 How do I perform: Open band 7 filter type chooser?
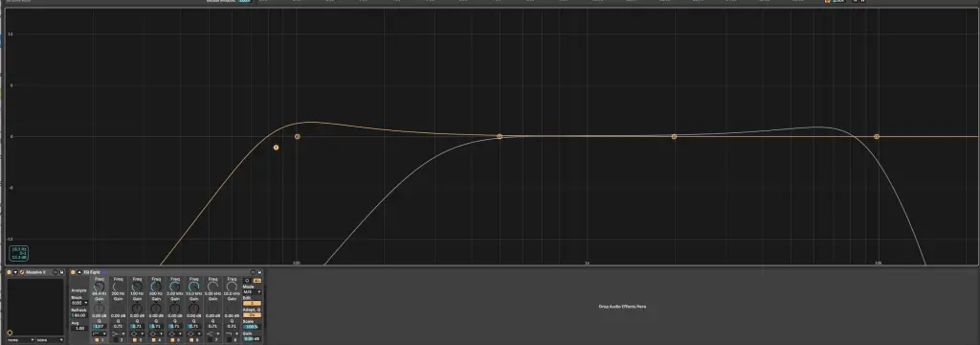pos(213,333)
